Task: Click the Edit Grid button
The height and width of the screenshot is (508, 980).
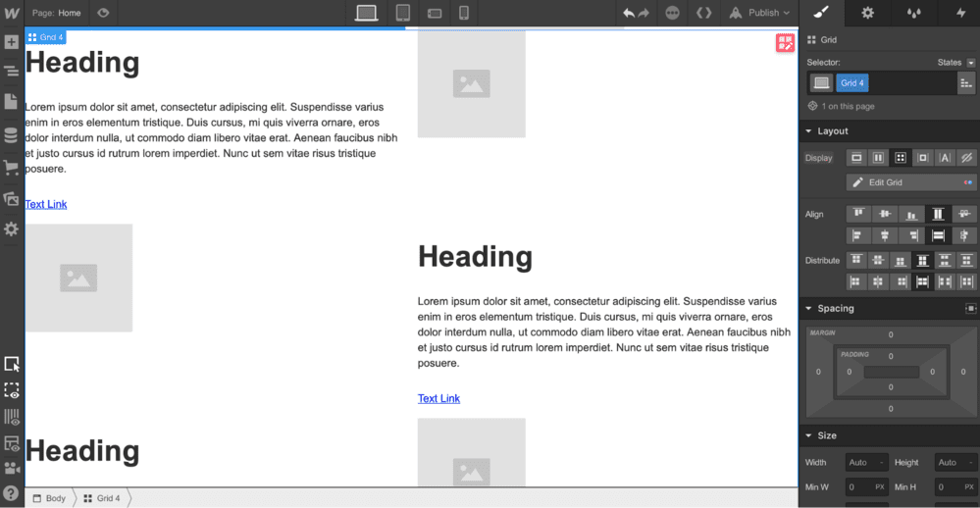Action: point(911,182)
